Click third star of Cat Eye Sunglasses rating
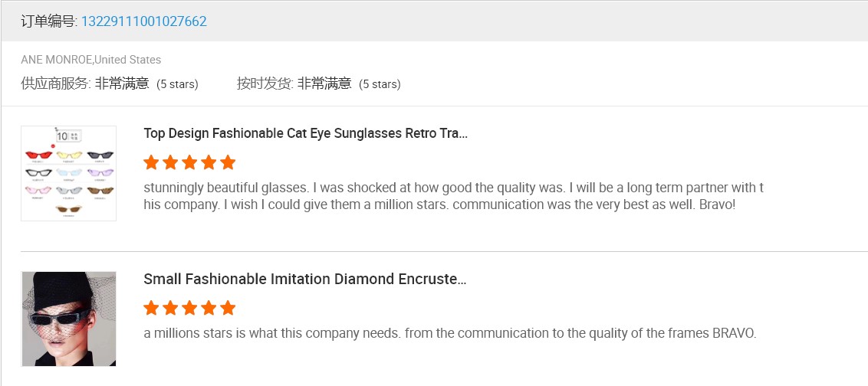 189,162
